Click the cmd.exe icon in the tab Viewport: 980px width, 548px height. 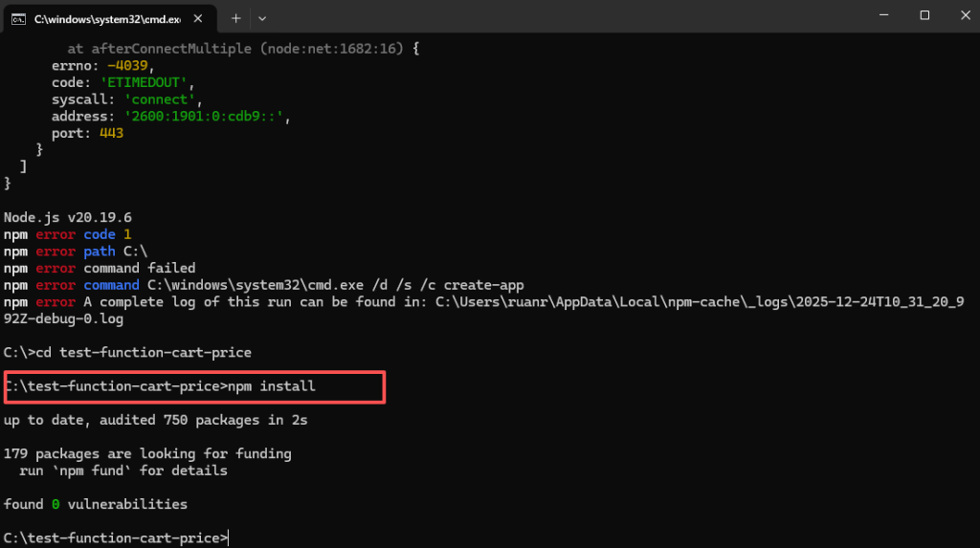(18, 18)
